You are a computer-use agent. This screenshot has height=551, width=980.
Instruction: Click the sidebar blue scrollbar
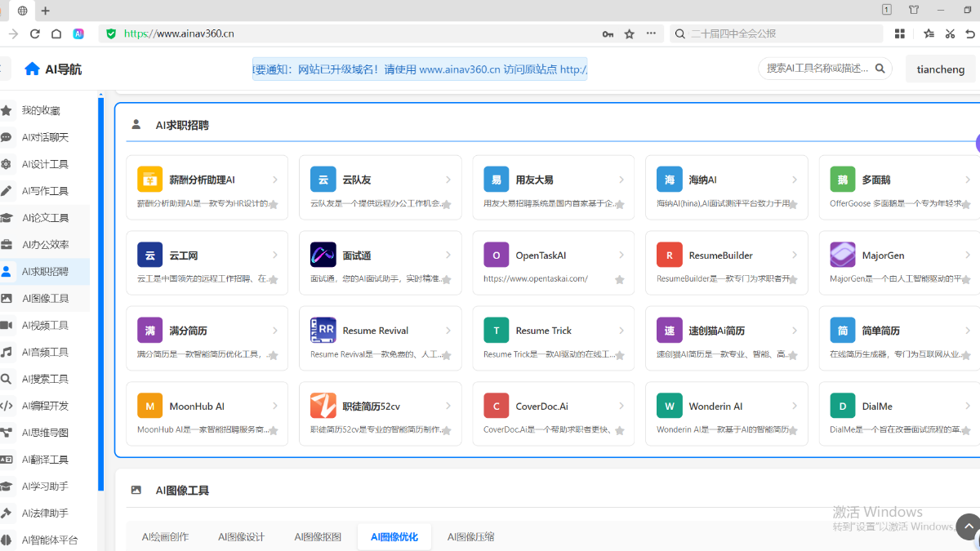pyautogui.click(x=101, y=294)
